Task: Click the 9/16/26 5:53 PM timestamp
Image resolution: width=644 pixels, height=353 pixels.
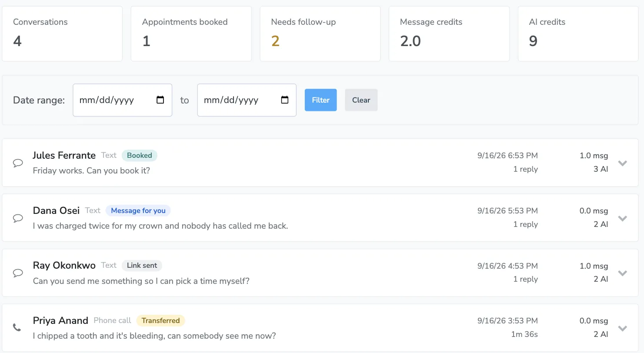Action: click(x=507, y=210)
